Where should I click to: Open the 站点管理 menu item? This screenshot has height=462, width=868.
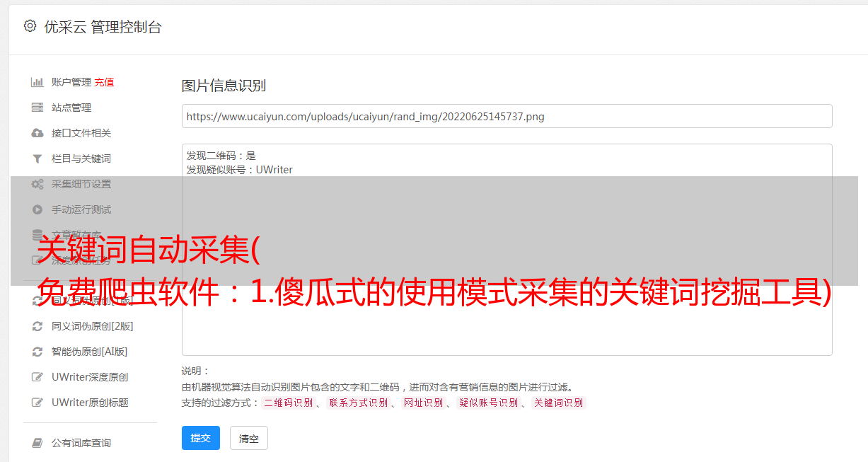pos(71,108)
